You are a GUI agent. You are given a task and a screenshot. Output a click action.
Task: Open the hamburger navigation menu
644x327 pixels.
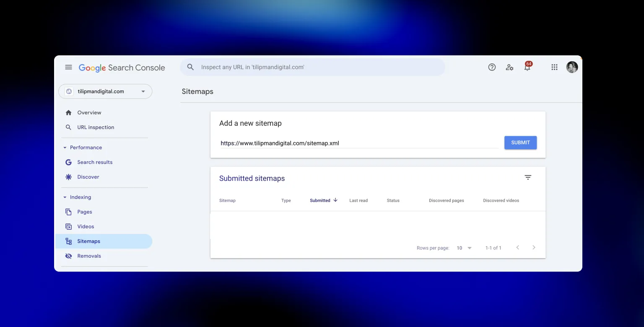tap(68, 67)
